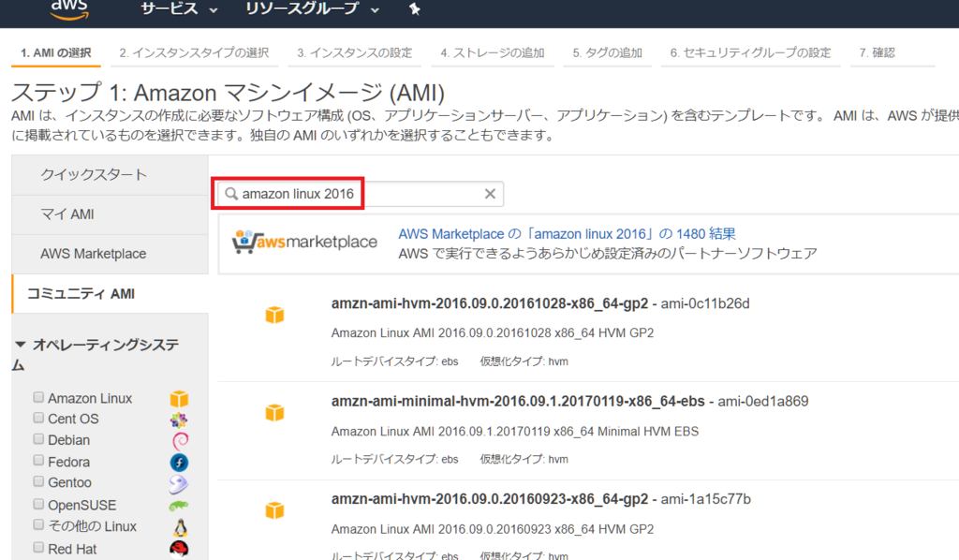The width and height of the screenshot is (959, 560).
Task: Open the AWS Marketplace sidebar section
Action: point(111,254)
